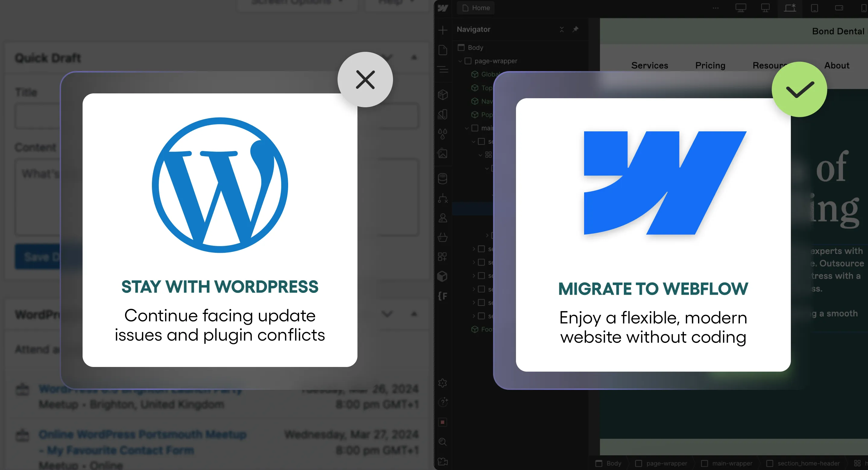Click the section_home-header breadcrumb
This screenshot has width=868, height=470.
point(803,463)
